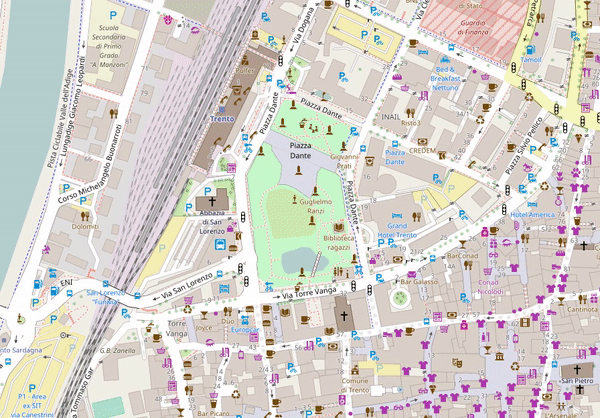Click the CREDEM bank label
The width and height of the screenshot is (600, 418).
point(423,150)
